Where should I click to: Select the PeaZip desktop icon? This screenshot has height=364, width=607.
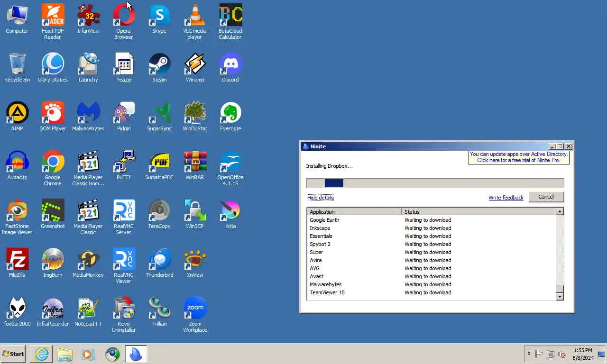124,68
